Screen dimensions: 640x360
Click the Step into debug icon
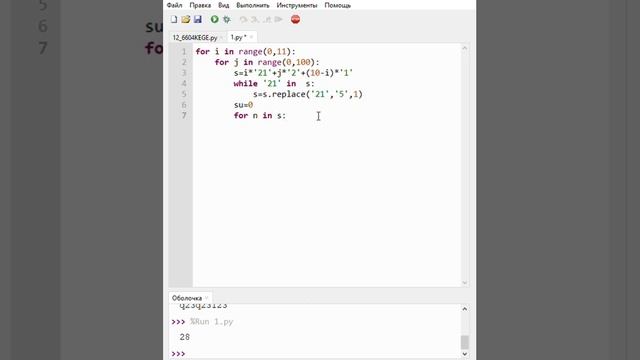(255, 19)
